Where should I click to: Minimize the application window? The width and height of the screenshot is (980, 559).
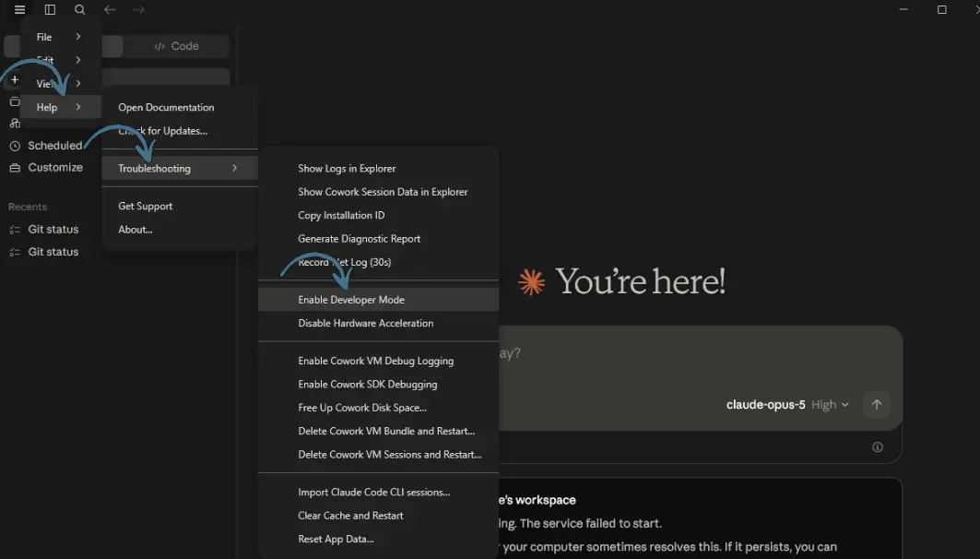(x=903, y=9)
